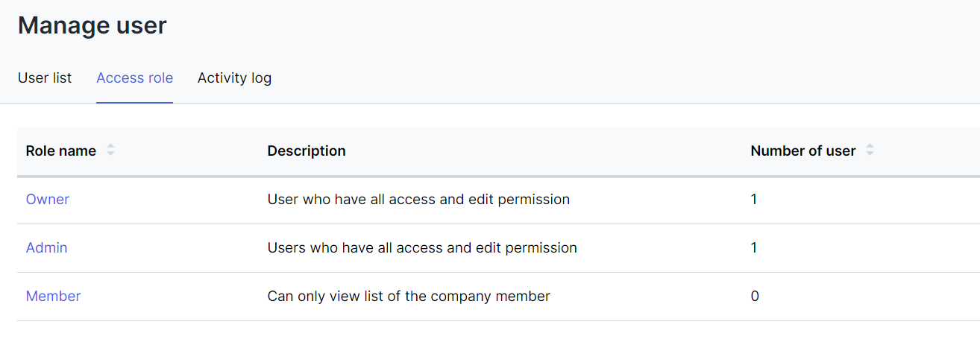Click the Admin role description text
Image resolution: width=980 pixels, height=339 pixels.
point(422,248)
